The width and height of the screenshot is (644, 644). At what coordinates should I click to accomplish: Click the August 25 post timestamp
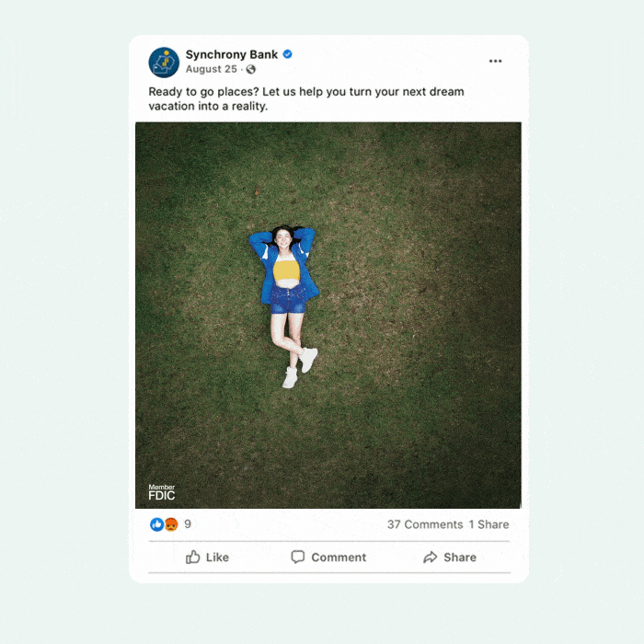pos(211,69)
